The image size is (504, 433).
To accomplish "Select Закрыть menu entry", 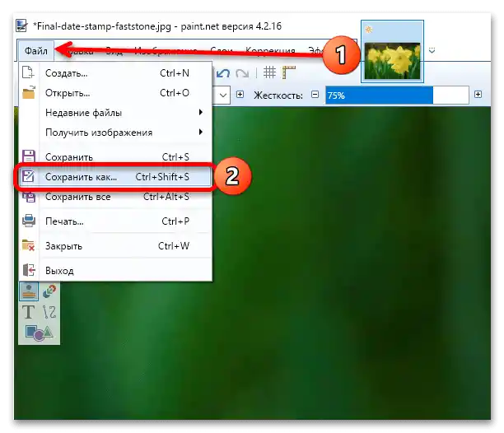I will (116, 246).
